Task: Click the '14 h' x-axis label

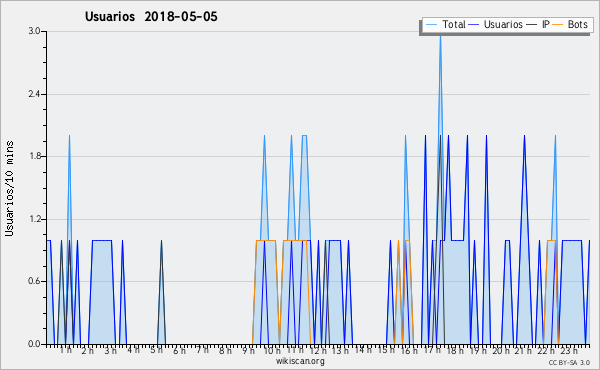Action: point(363,350)
